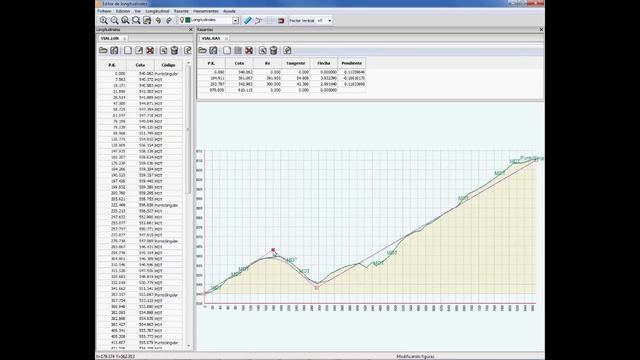This screenshot has width=640, height=360.
Task: Click P.K. column header in Longitudinales table
Action: (x=112, y=65)
